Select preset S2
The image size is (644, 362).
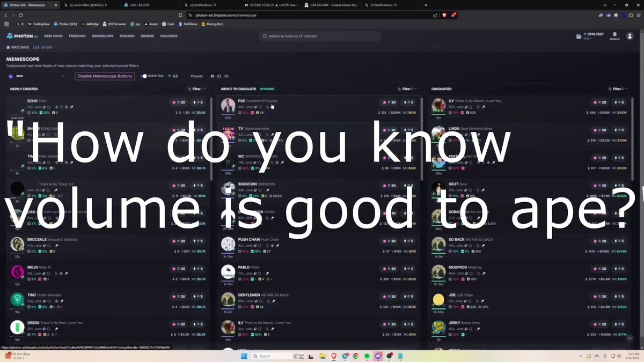click(219, 76)
